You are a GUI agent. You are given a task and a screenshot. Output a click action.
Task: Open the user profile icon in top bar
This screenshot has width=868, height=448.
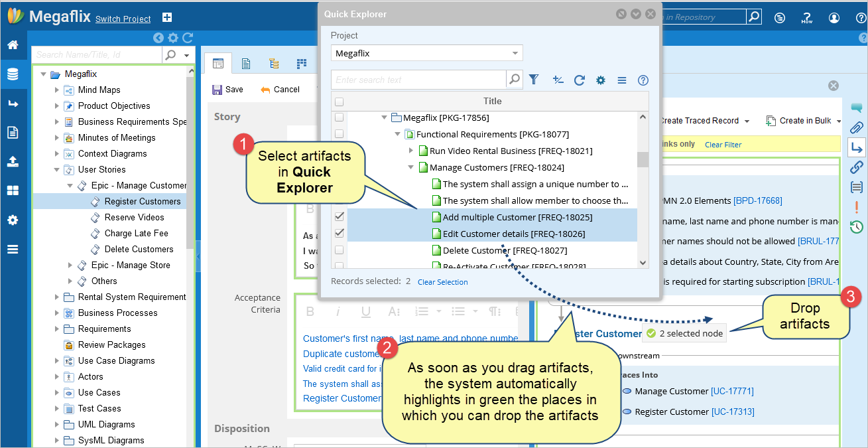point(834,18)
